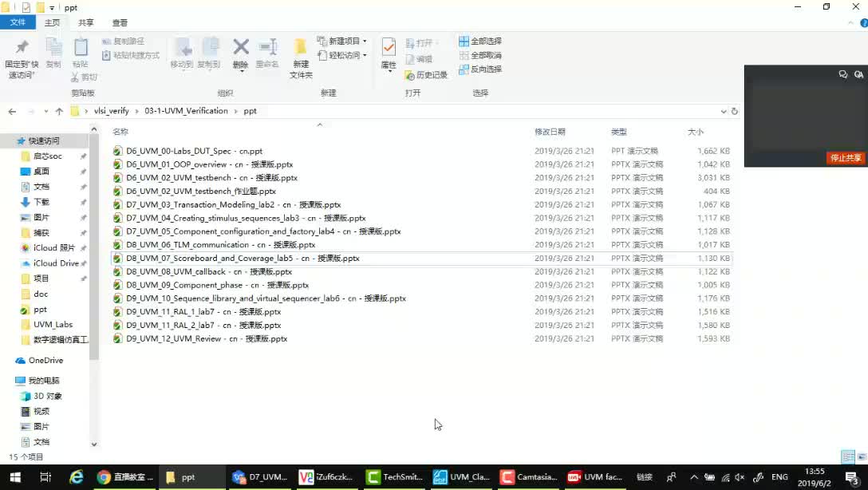Switch to details view icon in status bar

847,456
